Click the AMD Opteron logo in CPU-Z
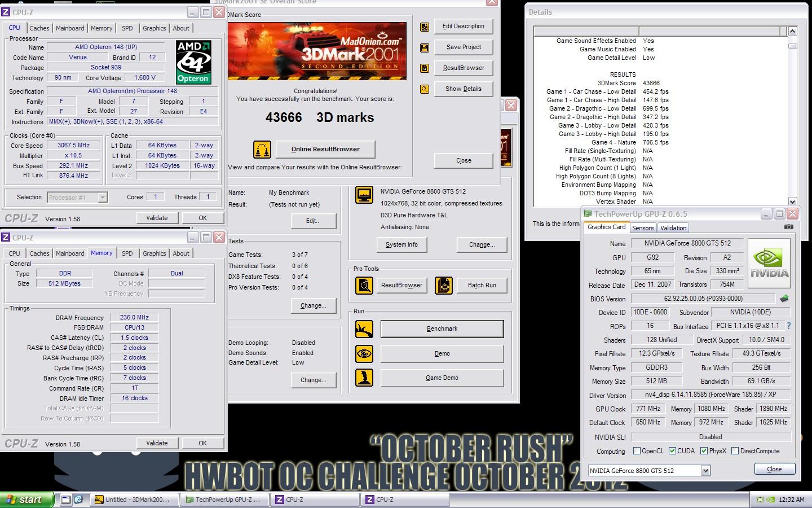Viewport: 812px width, 508px height. coord(193,62)
